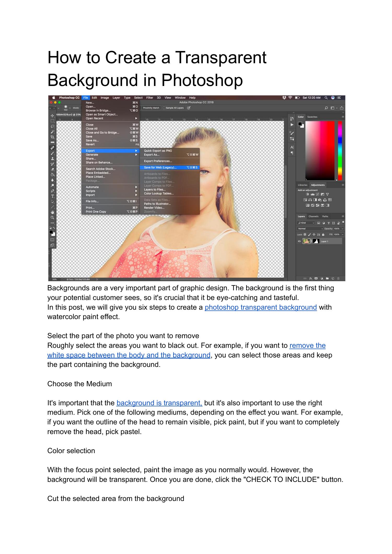Select the Move tool in the toolbar
The image size is (392, 554).
52,116
